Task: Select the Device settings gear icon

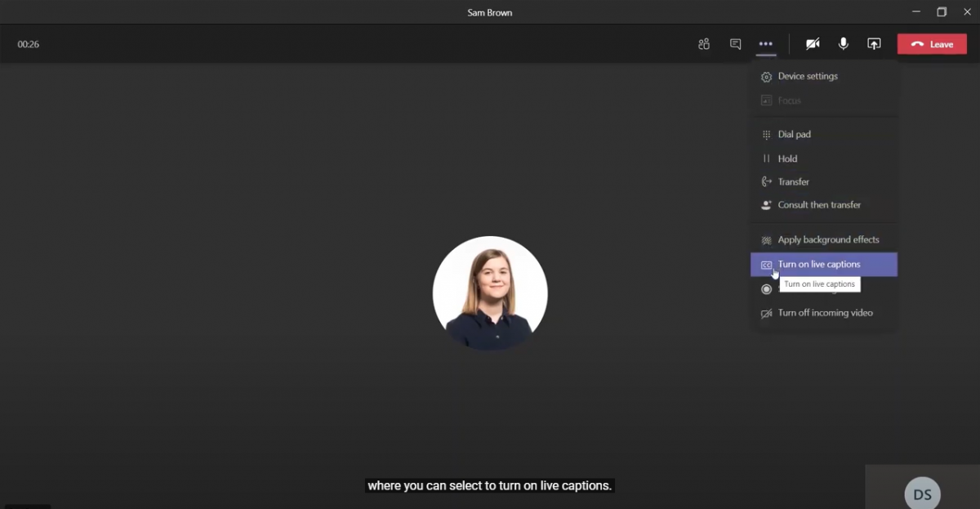Action: [x=766, y=76]
